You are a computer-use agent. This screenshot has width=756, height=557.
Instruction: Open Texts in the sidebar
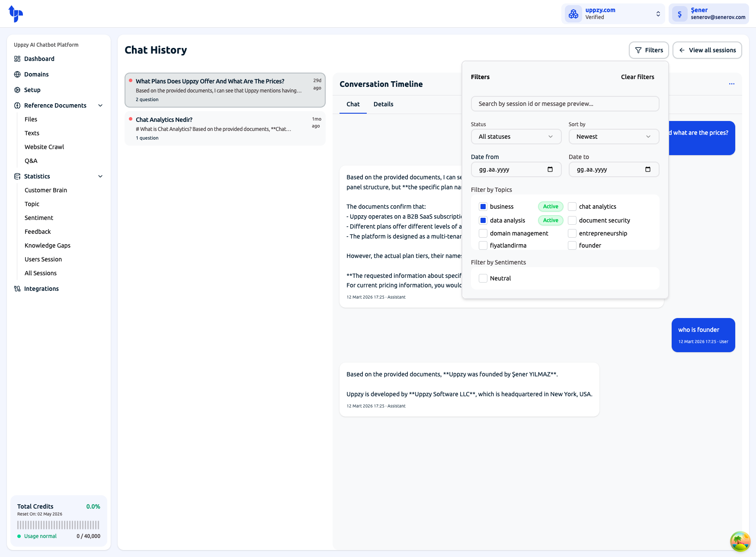click(32, 133)
